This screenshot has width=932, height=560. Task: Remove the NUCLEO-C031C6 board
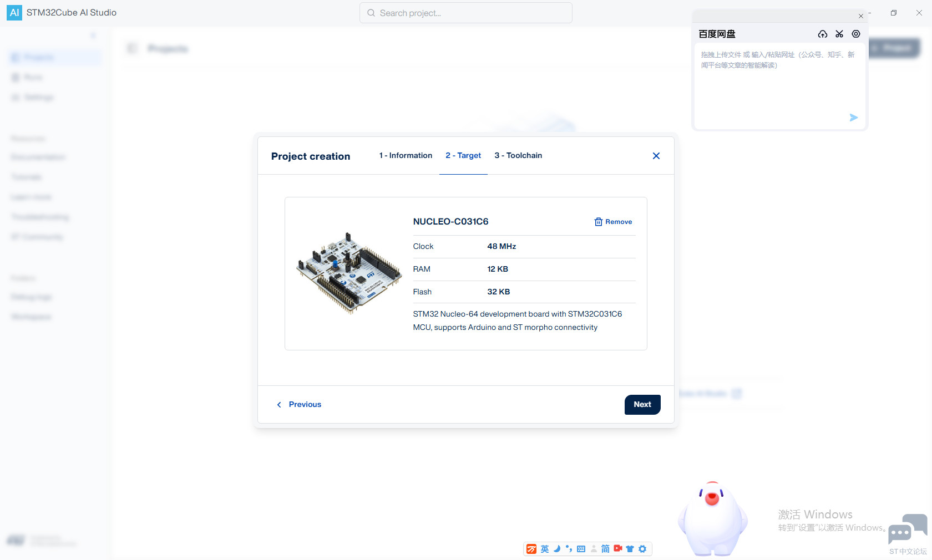click(613, 222)
